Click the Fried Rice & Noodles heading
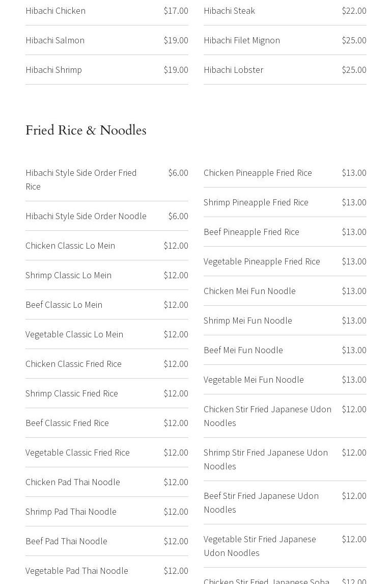 click(86, 130)
